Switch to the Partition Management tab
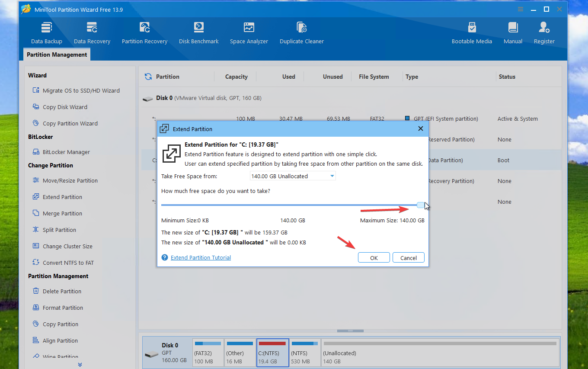The height and width of the screenshot is (369, 588). tap(57, 55)
